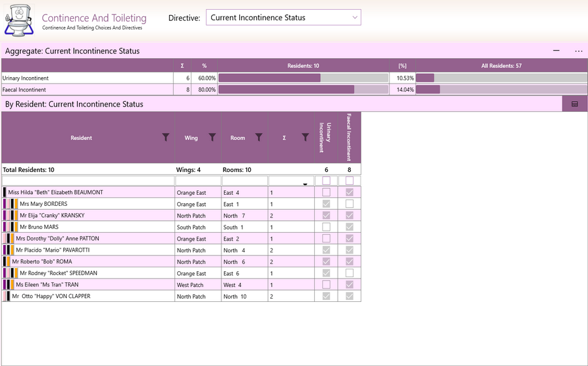Image resolution: width=588 pixels, height=366 pixels.
Task: Click the Urinary 10.53% all-residents bar
Action: (501, 78)
